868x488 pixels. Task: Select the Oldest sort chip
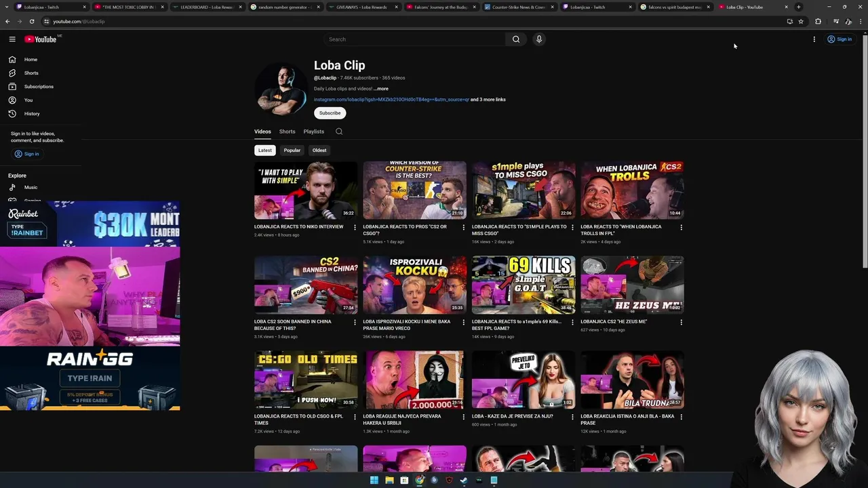click(x=319, y=150)
